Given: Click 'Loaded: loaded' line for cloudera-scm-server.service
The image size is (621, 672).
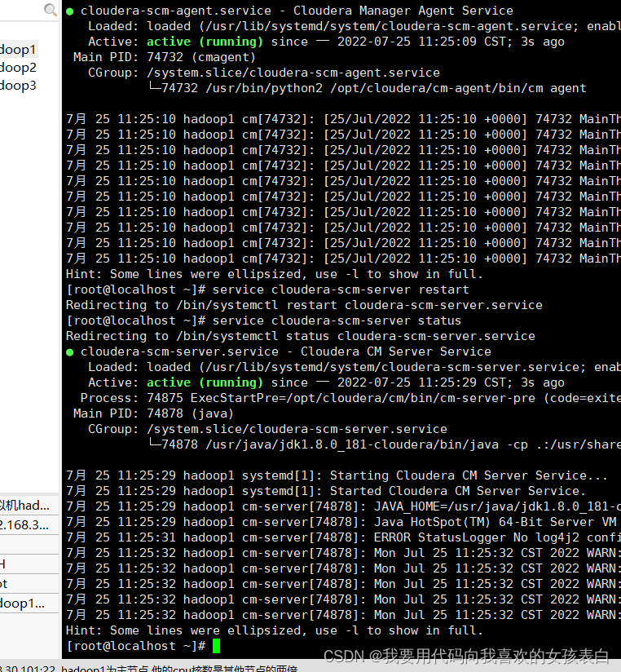Looking at the screenshot, I should (355, 367).
